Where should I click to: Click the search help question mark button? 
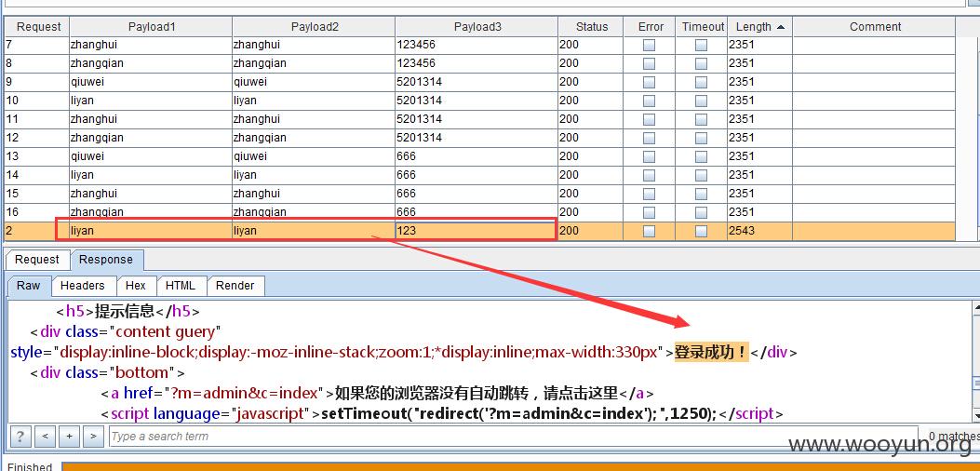(20, 436)
